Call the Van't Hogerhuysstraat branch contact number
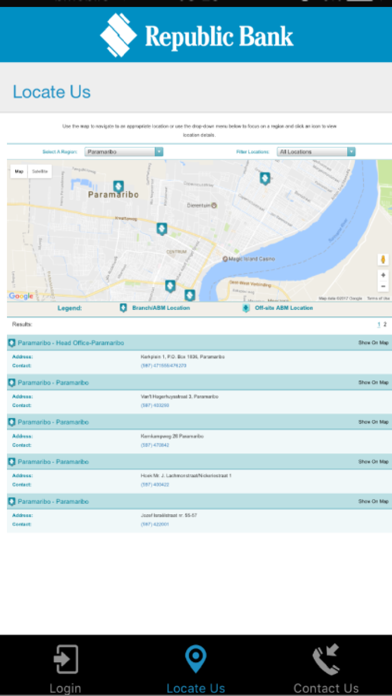The width and height of the screenshot is (392, 696). [155, 406]
